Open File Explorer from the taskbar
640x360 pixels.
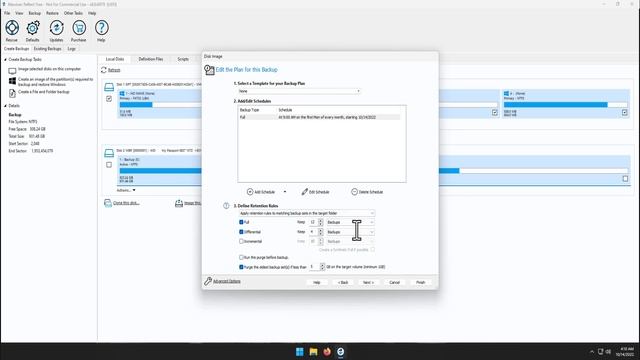(x=313, y=351)
